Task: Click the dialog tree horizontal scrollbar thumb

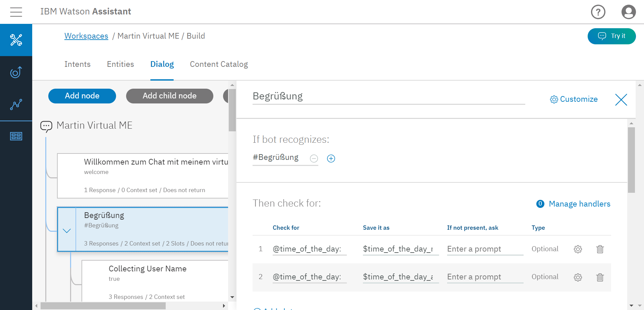Action: [103, 306]
